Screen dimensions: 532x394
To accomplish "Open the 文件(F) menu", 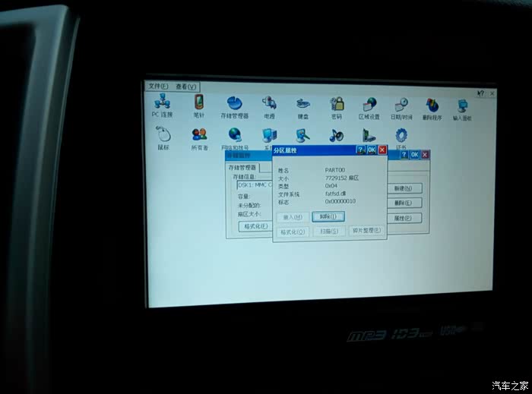I will tap(158, 86).
